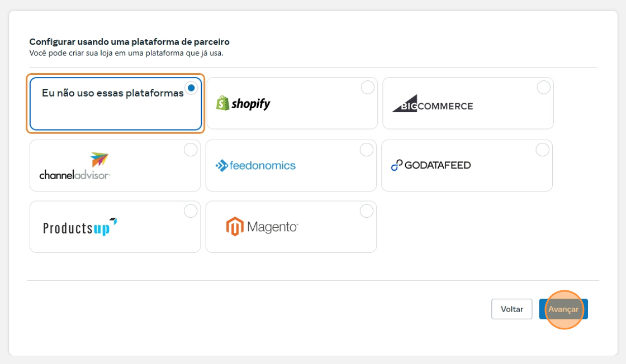
Task: Click the Shopify logo
Action: pos(243,103)
